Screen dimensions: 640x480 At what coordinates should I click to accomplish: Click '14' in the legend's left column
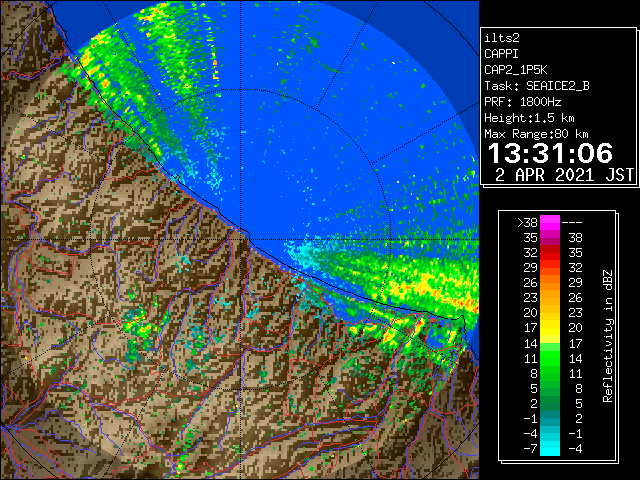click(531, 343)
